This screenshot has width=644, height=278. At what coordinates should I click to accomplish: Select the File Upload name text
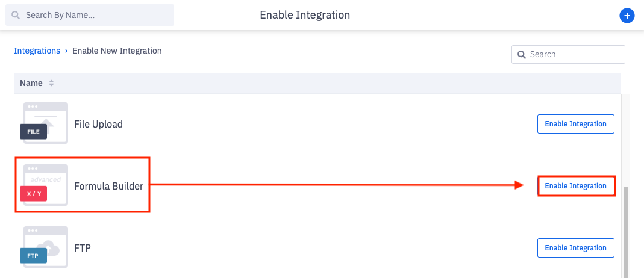tap(98, 124)
